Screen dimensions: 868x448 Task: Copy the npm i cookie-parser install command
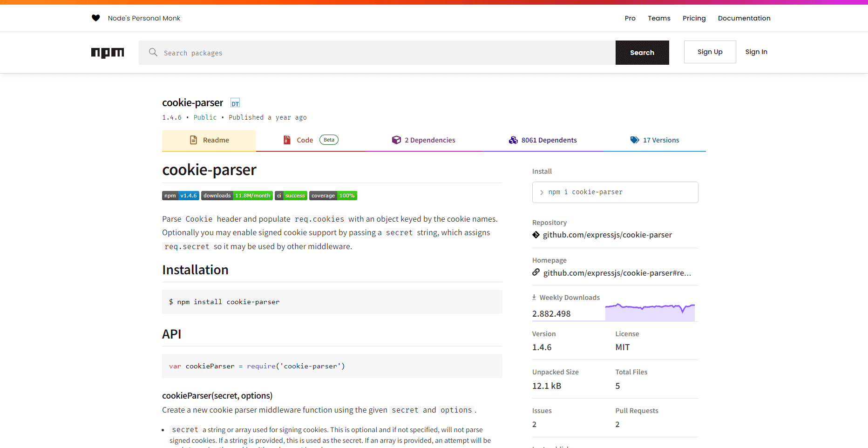615,192
